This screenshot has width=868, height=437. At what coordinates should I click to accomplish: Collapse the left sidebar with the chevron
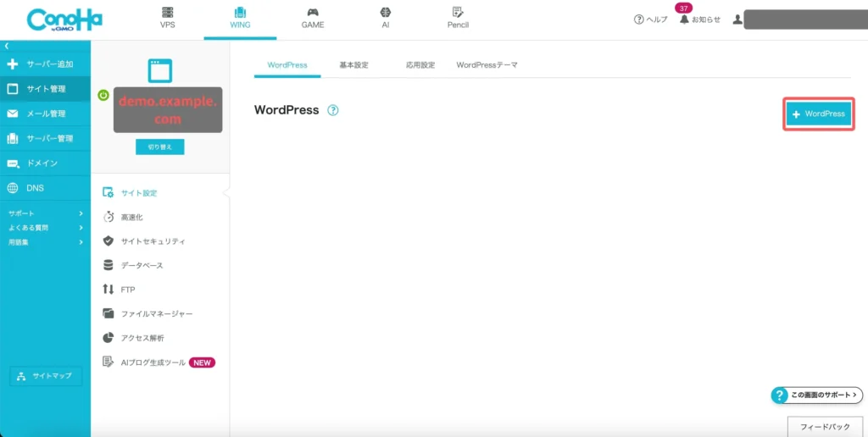click(x=6, y=47)
